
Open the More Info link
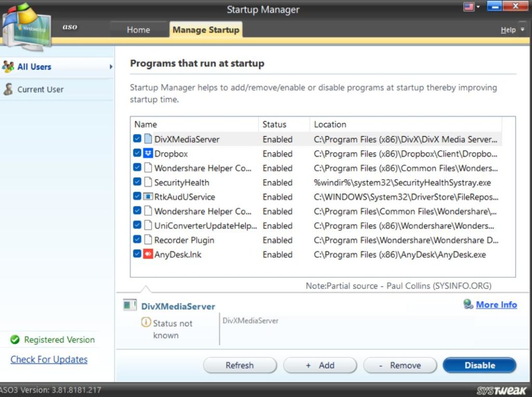coord(496,305)
